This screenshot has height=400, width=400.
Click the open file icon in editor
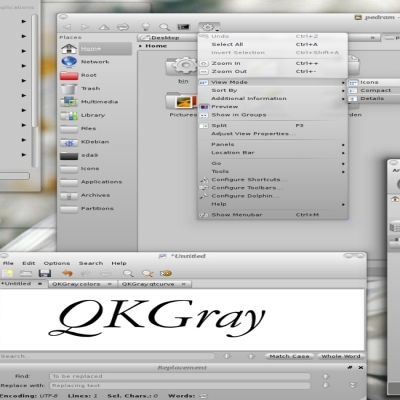26,274
